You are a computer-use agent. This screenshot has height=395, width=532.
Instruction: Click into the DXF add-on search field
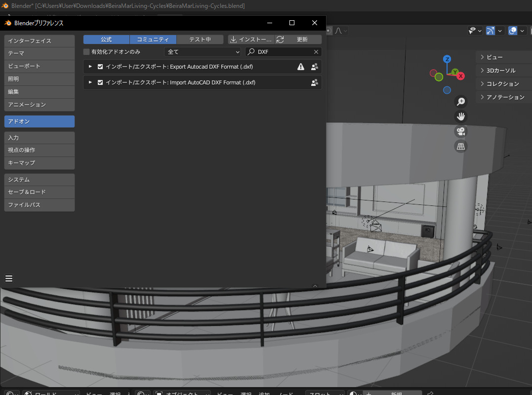pos(284,52)
